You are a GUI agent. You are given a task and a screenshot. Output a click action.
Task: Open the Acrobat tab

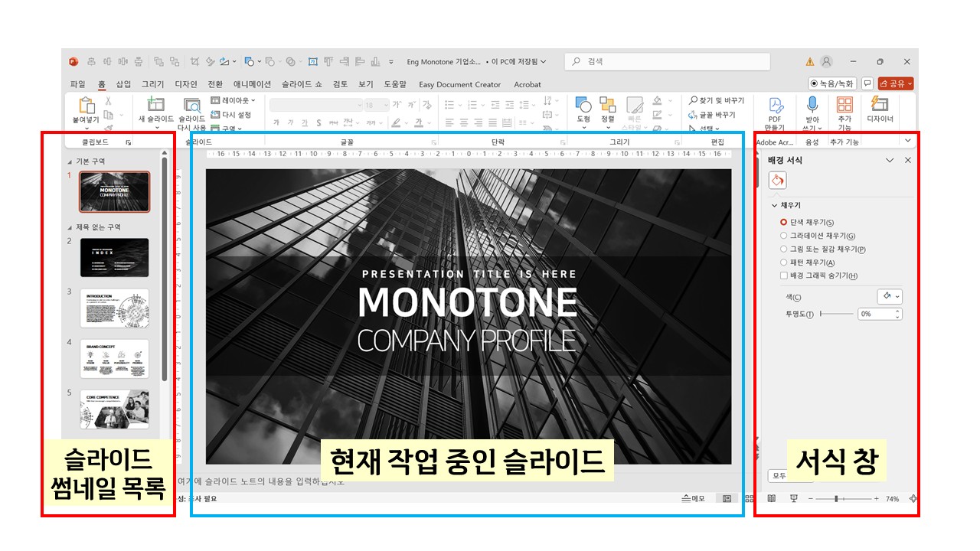(x=527, y=84)
